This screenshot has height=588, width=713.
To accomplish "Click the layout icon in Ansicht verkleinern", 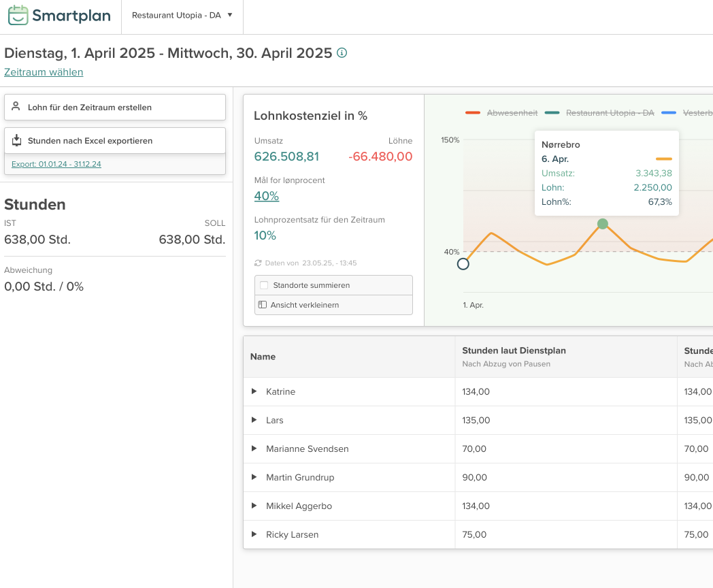I will pyautogui.click(x=263, y=305).
